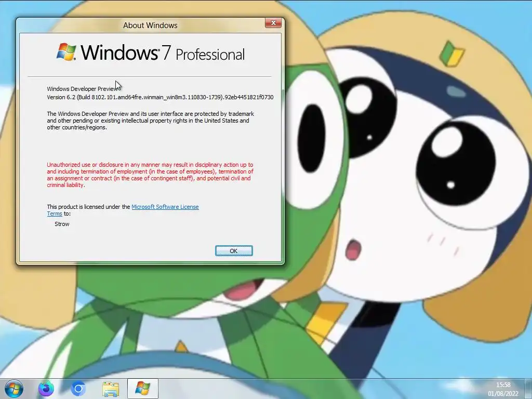This screenshot has height=399, width=532.
Task: Click the taskbar date 01/08/2022
Action: click(503, 394)
